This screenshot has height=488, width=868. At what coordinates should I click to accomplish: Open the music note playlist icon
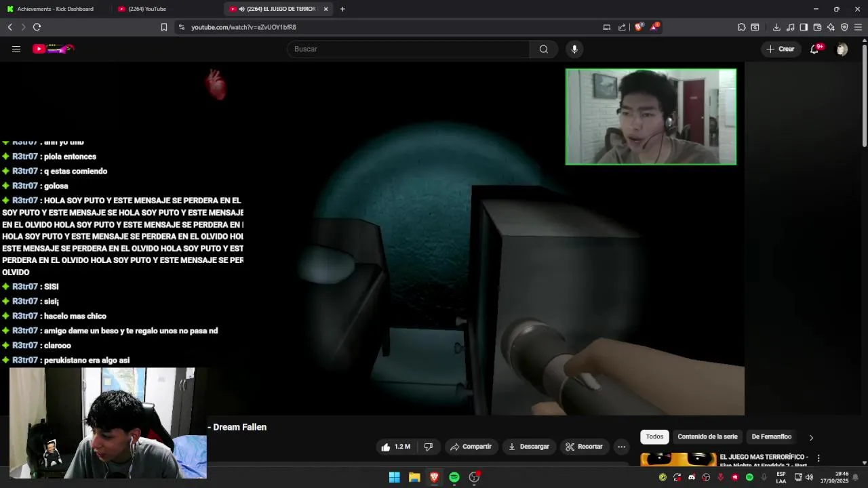[x=790, y=27]
